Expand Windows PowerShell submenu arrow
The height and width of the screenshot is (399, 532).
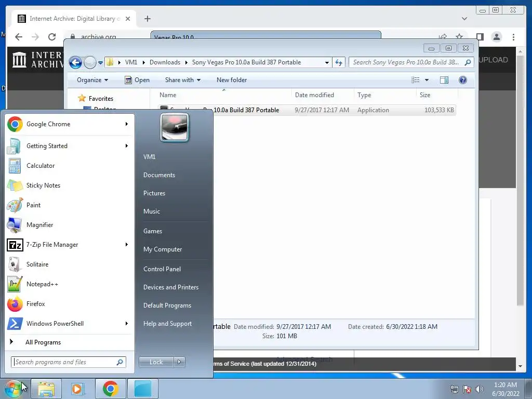tap(127, 324)
